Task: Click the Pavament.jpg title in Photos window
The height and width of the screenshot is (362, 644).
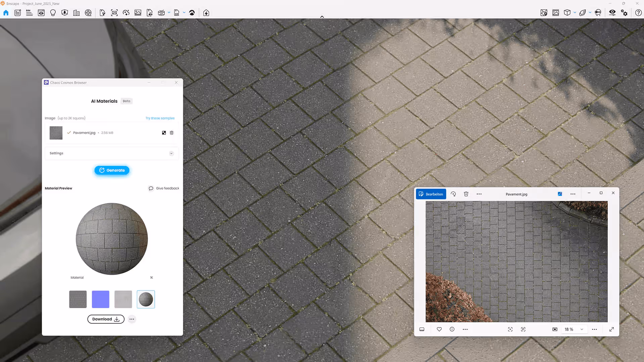Action: pos(516,194)
